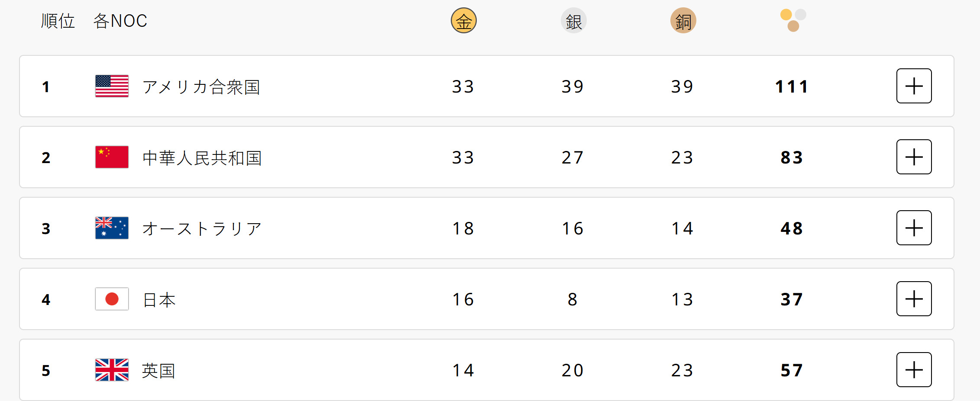Open the 日本 country name link
980x401 pixels.
point(159,300)
